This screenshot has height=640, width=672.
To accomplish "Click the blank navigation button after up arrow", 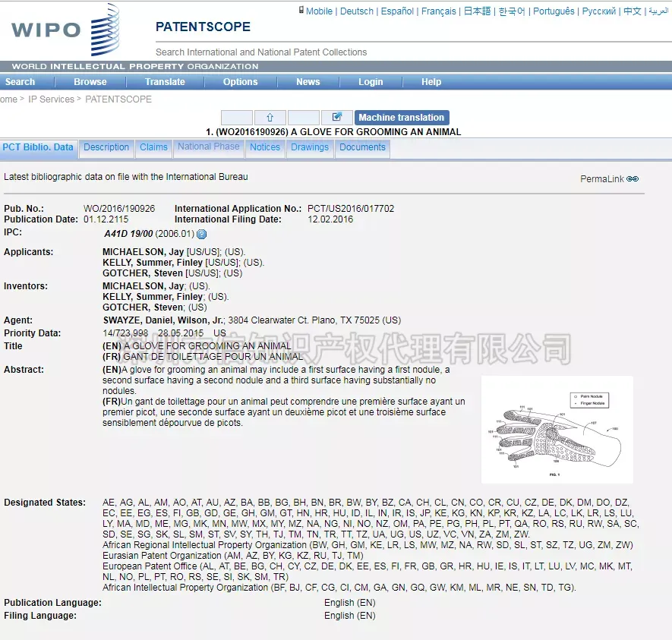I will tap(304, 118).
